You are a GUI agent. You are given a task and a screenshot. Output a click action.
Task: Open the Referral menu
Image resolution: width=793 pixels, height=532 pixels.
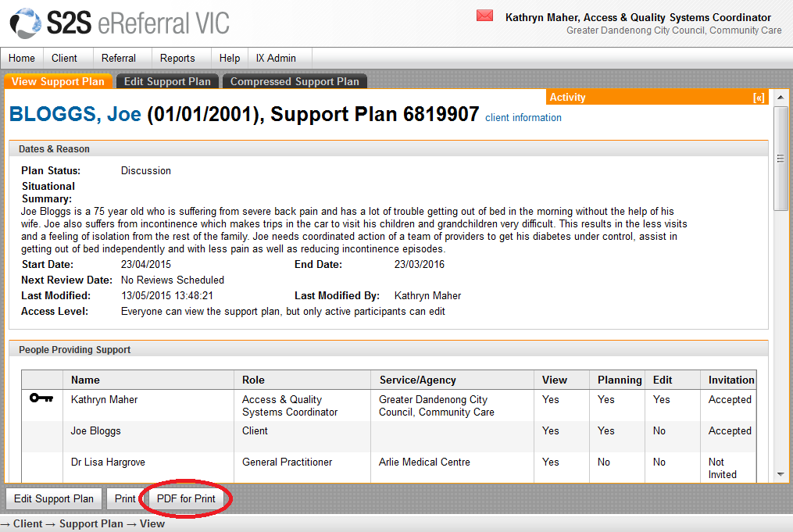pyautogui.click(x=119, y=58)
